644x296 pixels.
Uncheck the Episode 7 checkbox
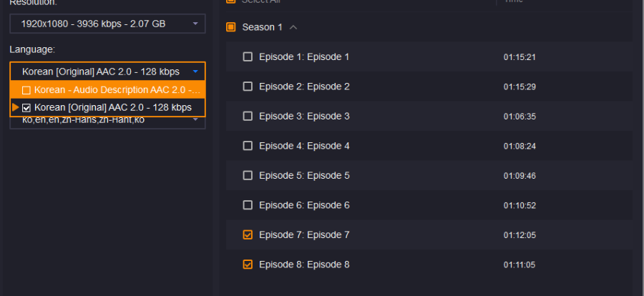[248, 235]
